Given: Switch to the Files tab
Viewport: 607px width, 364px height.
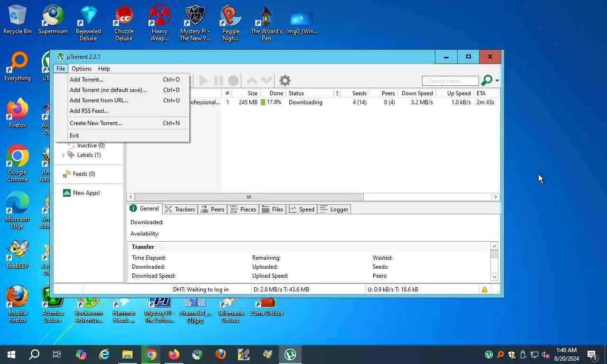Looking at the screenshot, I should click(273, 209).
